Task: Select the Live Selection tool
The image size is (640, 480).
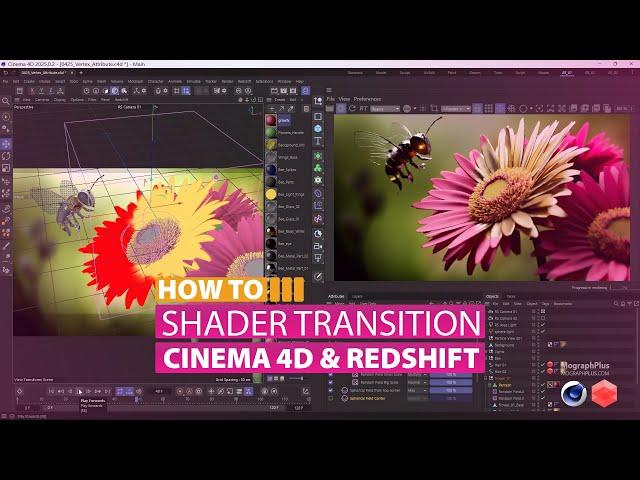Action: [6, 117]
